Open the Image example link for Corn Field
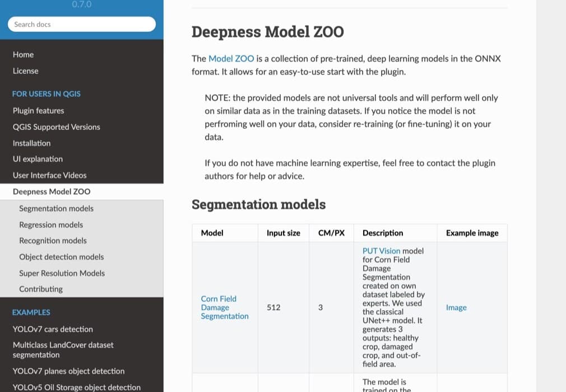Viewport: 566px width, 392px height. (456, 307)
